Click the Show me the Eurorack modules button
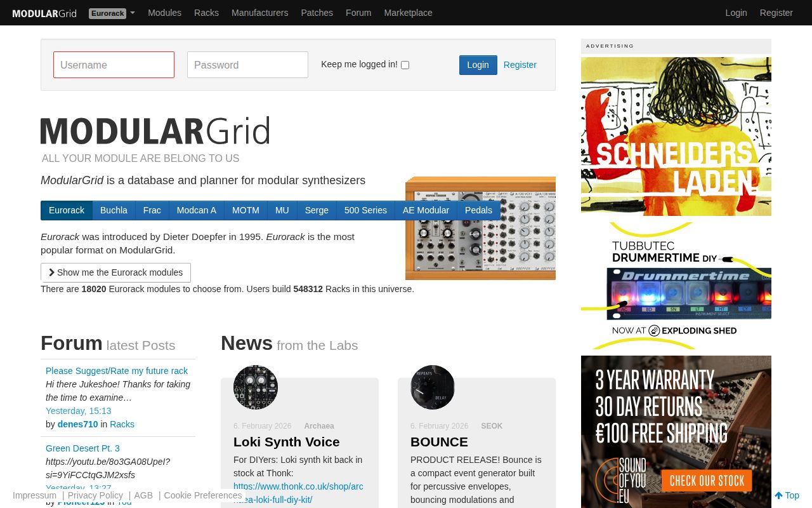812x508 pixels. [115, 272]
